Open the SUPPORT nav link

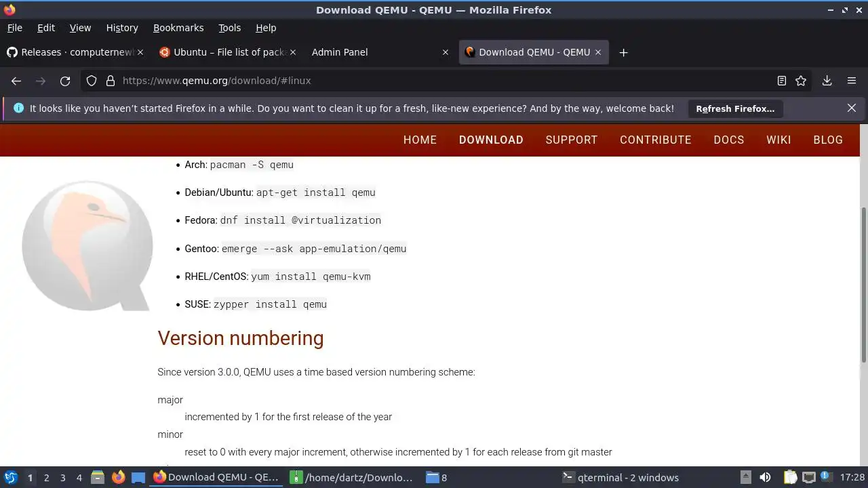pos(572,140)
